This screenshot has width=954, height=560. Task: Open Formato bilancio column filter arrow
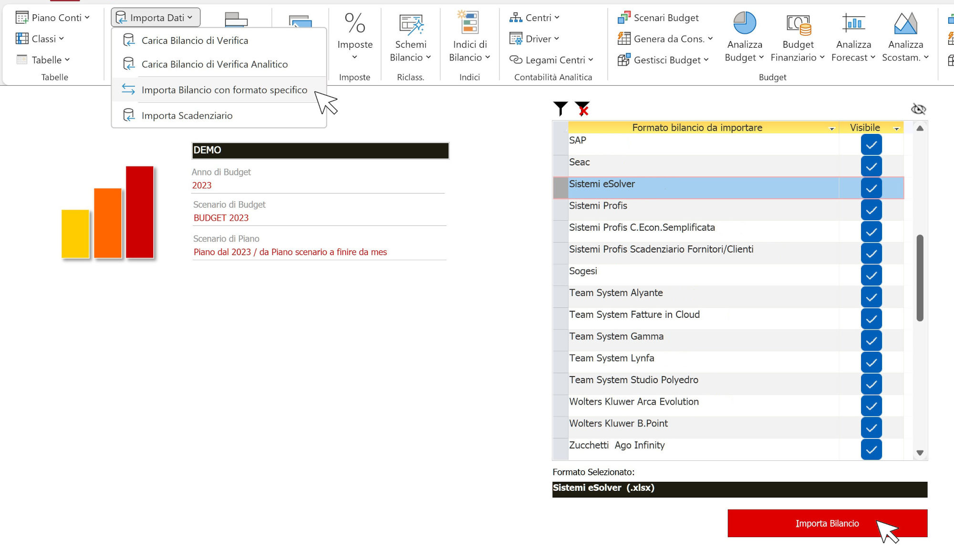click(832, 129)
